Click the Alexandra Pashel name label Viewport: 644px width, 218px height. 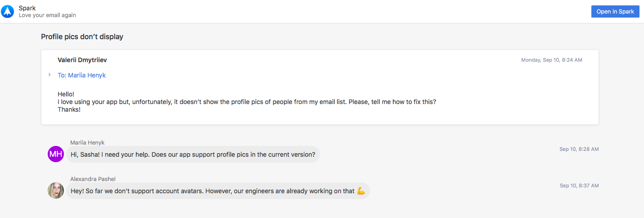click(x=93, y=179)
